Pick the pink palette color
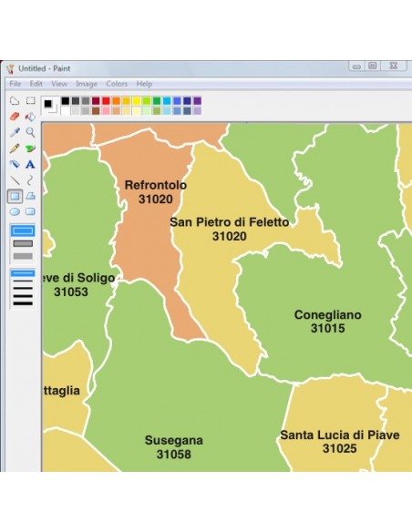The image size is (412, 532). [x=106, y=110]
